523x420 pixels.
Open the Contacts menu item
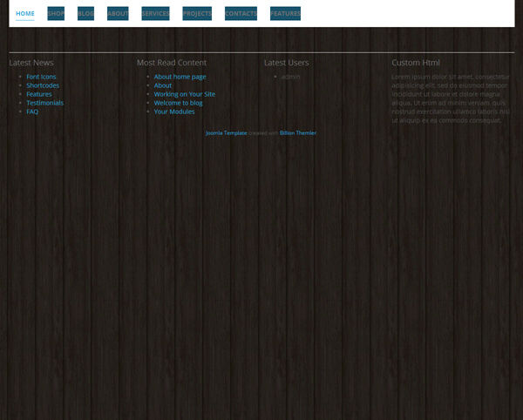pyautogui.click(x=241, y=14)
